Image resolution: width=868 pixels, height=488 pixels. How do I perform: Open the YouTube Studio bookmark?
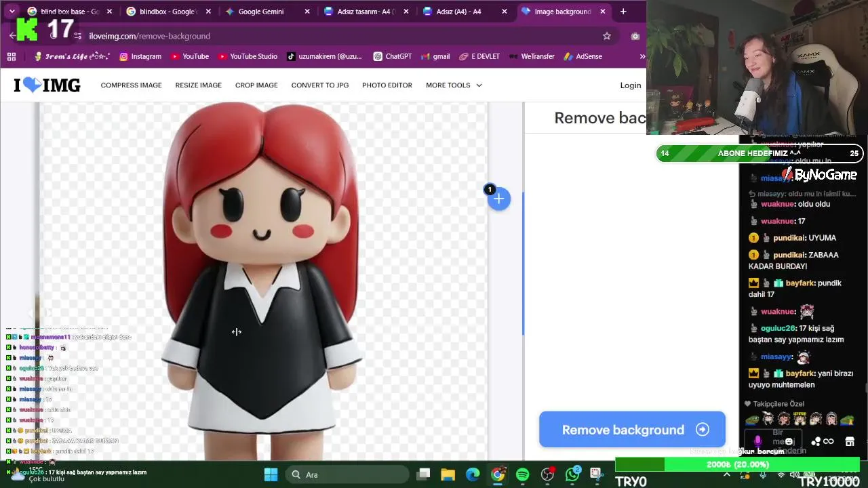coord(248,56)
